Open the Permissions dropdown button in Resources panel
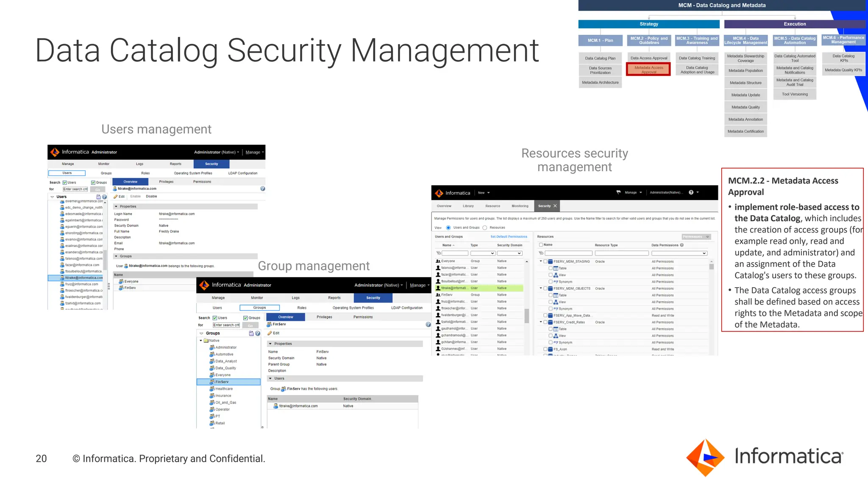This screenshot has width=868, height=488. click(696, 237)
